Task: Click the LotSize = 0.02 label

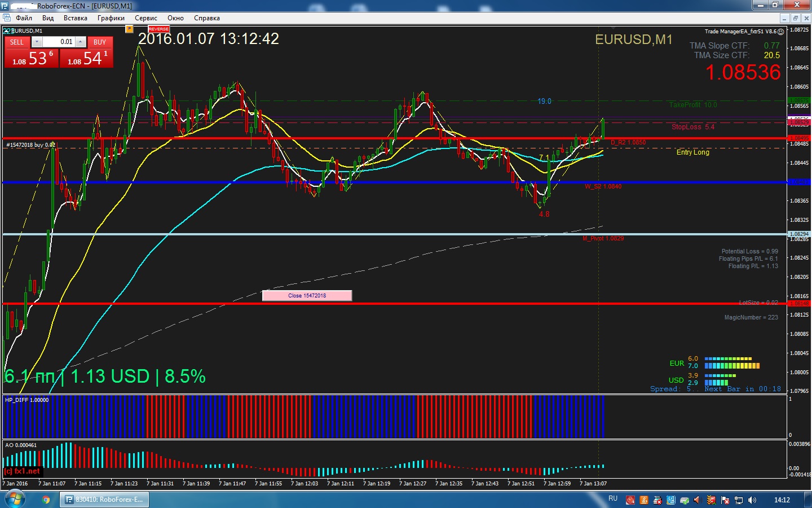Action: click(x=758, y=303)
